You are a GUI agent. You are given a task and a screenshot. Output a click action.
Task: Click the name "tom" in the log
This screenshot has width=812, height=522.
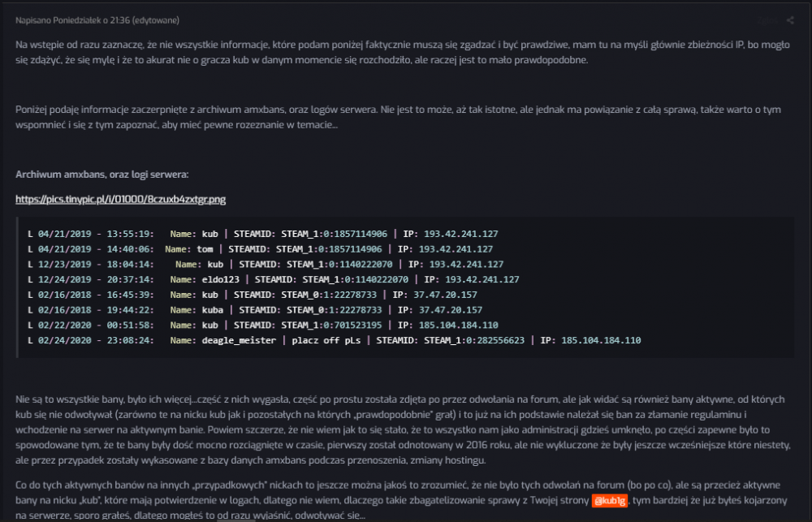(x=205, y=249)
